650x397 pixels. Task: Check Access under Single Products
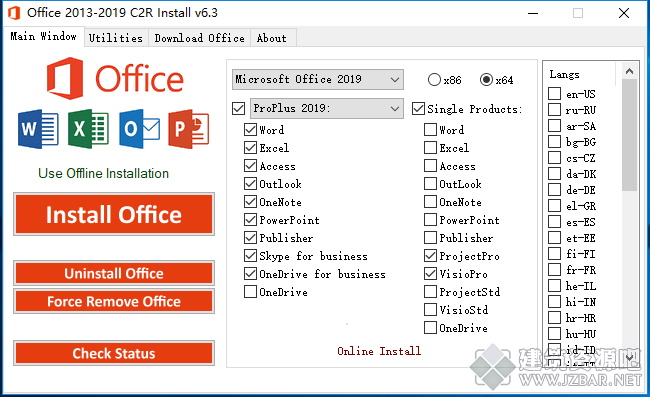[430, 166]
